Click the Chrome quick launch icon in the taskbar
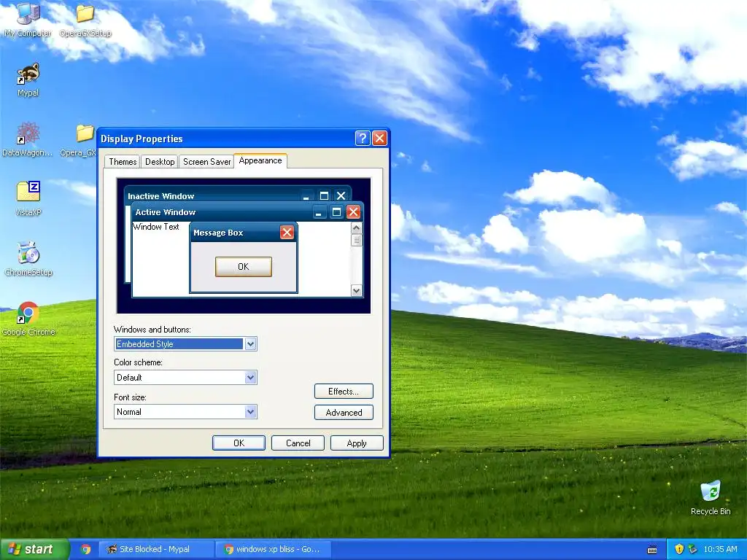This screenshot has height=560, width=747. pyautogui.click(x=85, y=549)
